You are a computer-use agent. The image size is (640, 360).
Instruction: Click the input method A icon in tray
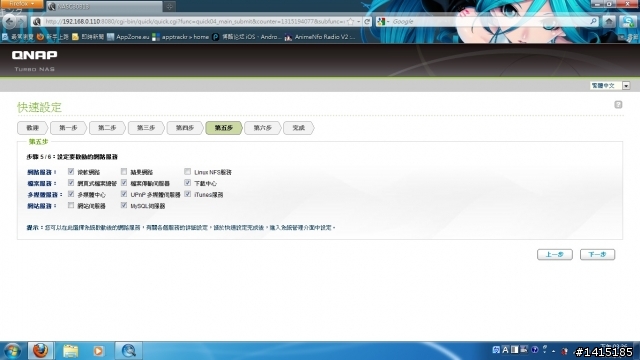(505, 350)
